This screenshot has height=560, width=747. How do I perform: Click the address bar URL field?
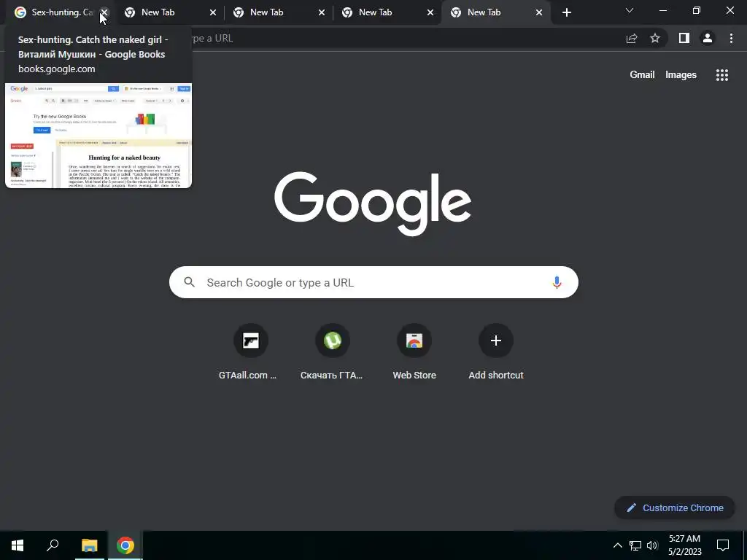405,38
